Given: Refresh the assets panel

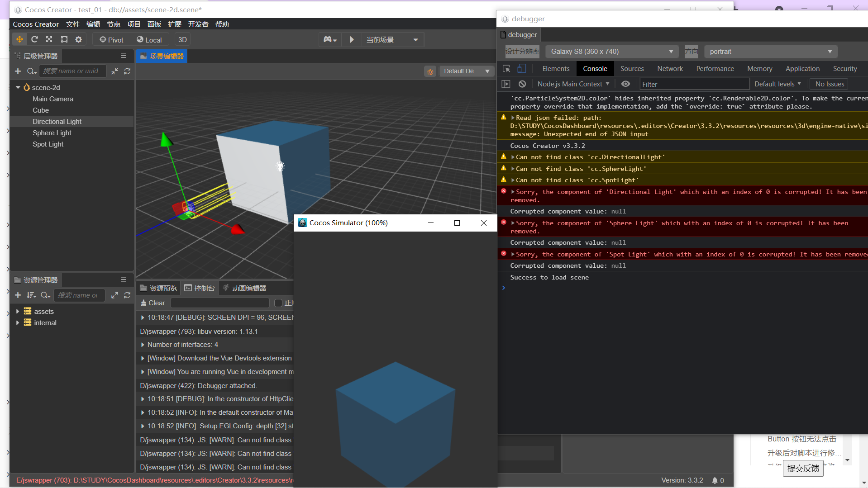Looking at the screenshot, I should pyautogui.click(x=127, y=295).
